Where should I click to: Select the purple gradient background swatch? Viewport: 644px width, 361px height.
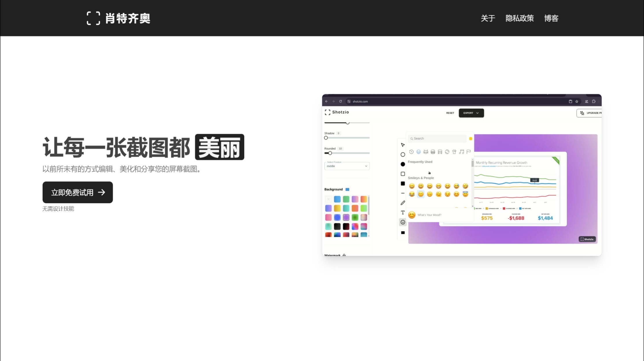click(346, 217)
